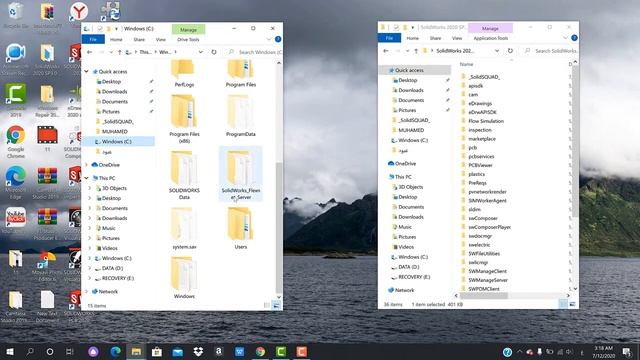Go back in the SolidWorks window
This screenshot has height=360, width=640.
coord(386,51)
